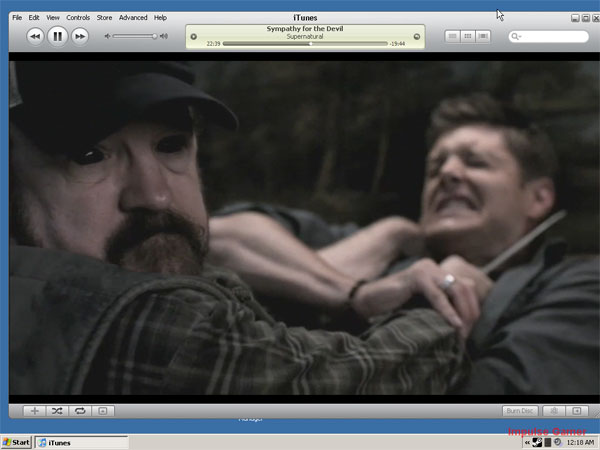Viewport: 600px width, 450px height.
Task: Open the Controls menu
Action: [78, 18]
